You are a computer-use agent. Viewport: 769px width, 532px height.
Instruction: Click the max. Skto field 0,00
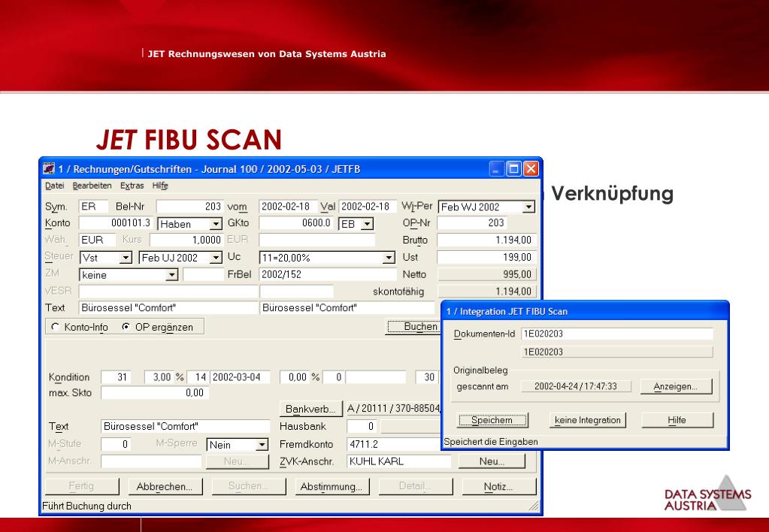155,393
